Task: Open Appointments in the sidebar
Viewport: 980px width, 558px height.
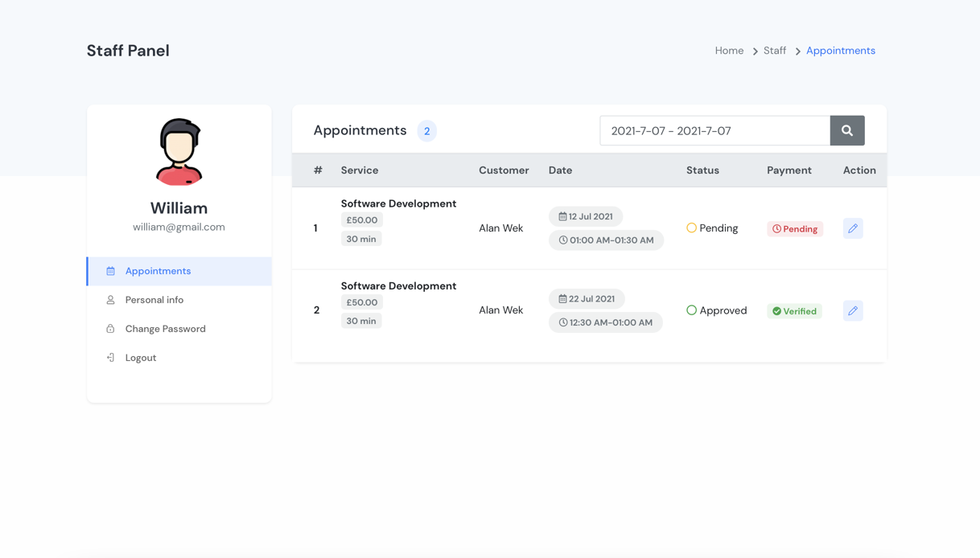Action: tap(158, 271)
